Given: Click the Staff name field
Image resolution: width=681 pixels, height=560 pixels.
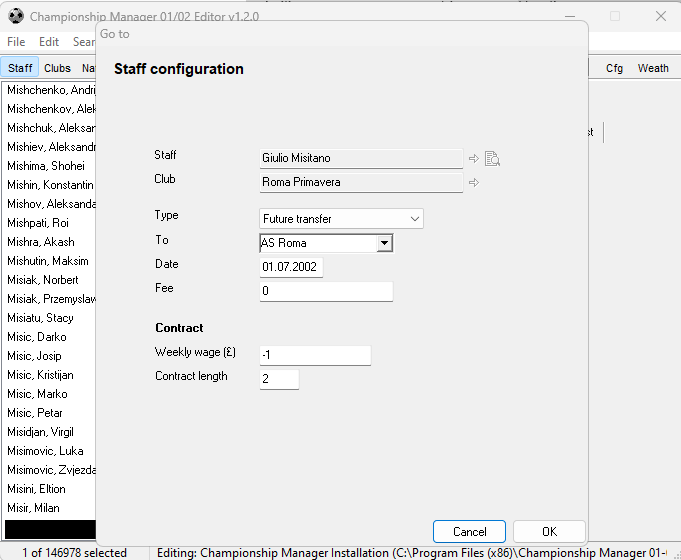Looking at the screenshot, I should pos(361,159).
